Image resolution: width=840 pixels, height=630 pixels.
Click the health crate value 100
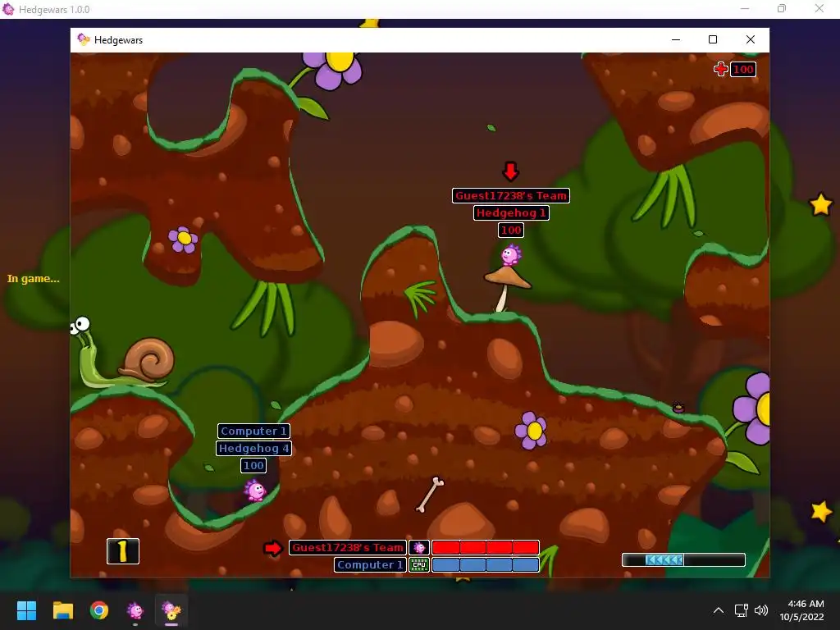(743, 69)
